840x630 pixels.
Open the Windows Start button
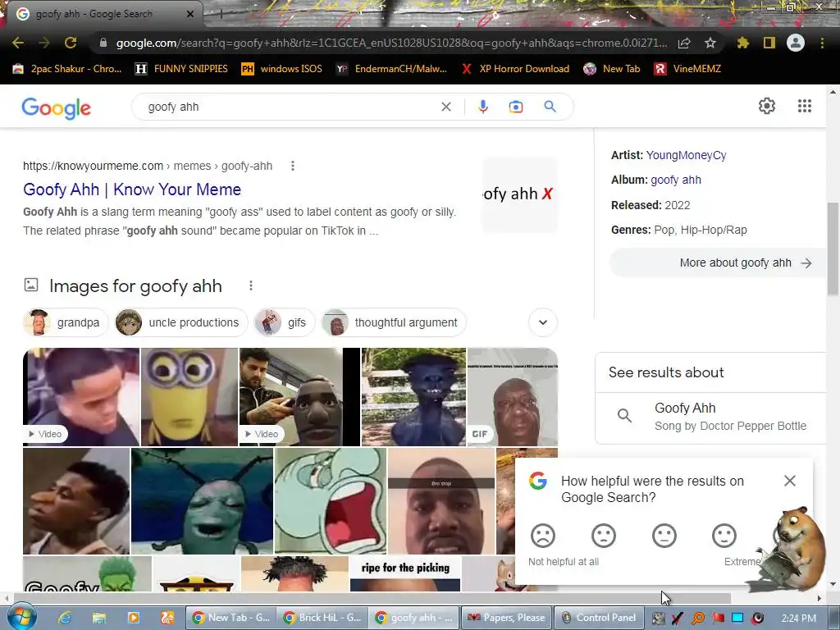pyautogui.click(x=21, y=617)
